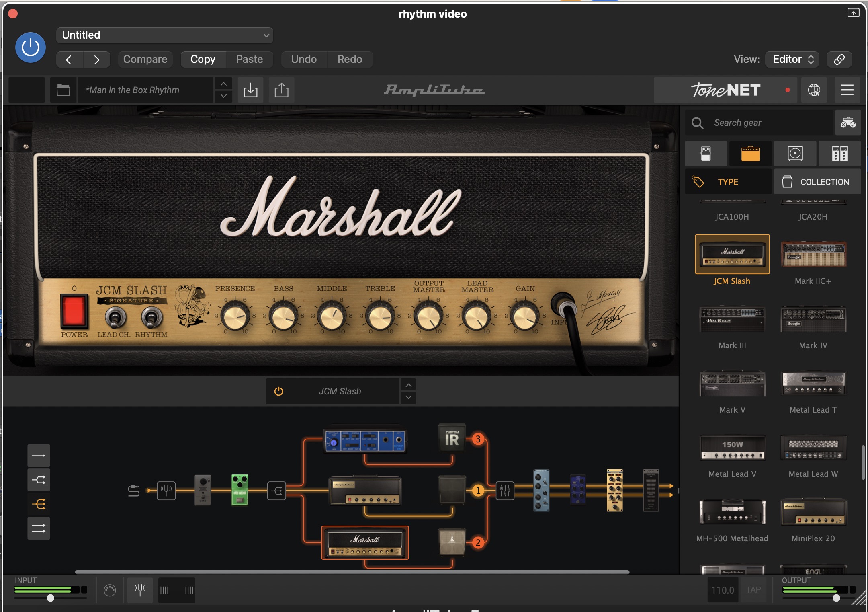Image resolution: width=868 pixels, height=612 pixels.
Task: Flip the LEAD CH. toggle switch
Action: click(115, 318)
